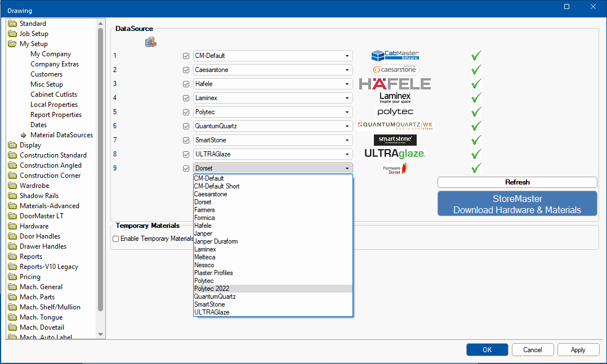Open the Hafele dropdown arrow
This screenshot has width=607, height=364.
(x=347, y=84)
